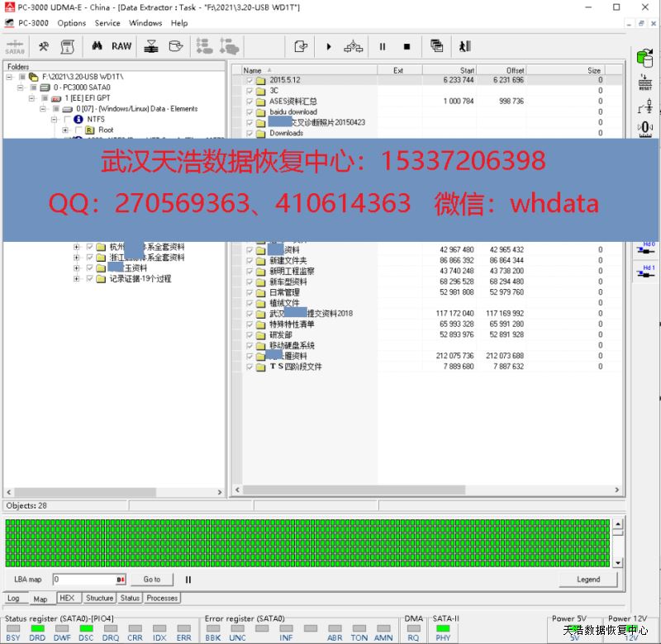The height and width of the screenshot is (644, 661).
Task: Toggle checkbox for 2015.5.12 folder
Action: pos(250,80)
